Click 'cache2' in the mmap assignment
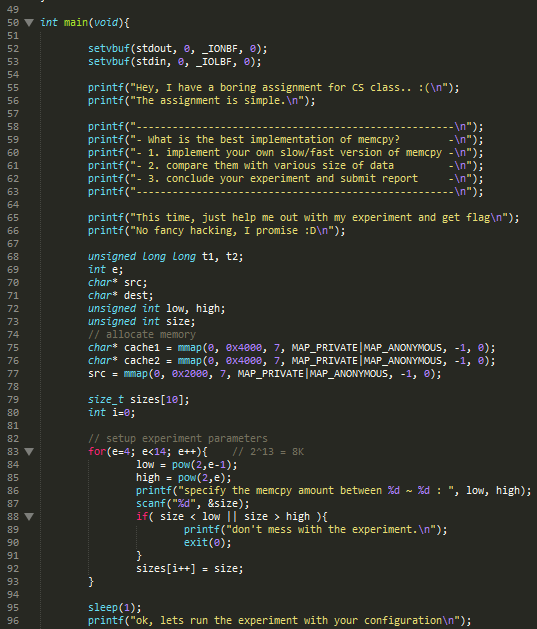Image resolution: width=537 pixels, height=629 pixels. point(142,361)
